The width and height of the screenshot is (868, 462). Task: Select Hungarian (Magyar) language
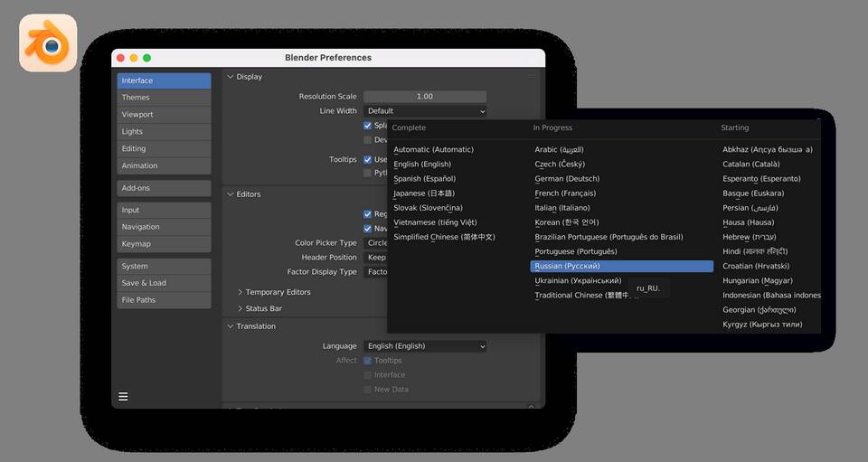[x=758, y=280]
